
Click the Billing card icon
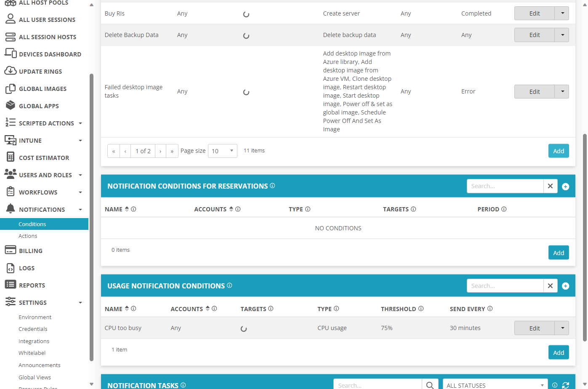(11, 250)
